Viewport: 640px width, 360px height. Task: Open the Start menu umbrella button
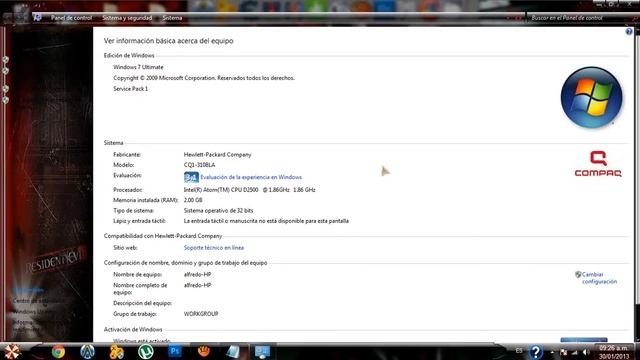[x=12, y=351]
